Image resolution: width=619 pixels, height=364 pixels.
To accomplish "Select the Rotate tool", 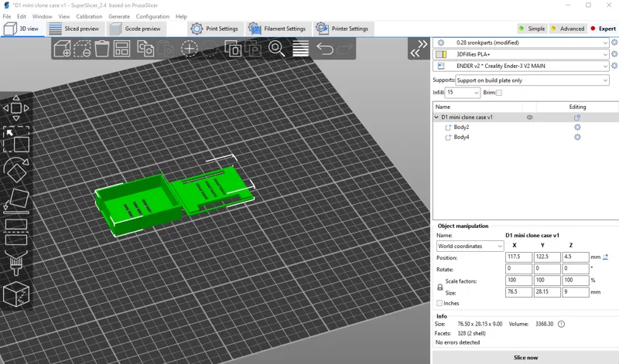I will click(x=15, y=170).
